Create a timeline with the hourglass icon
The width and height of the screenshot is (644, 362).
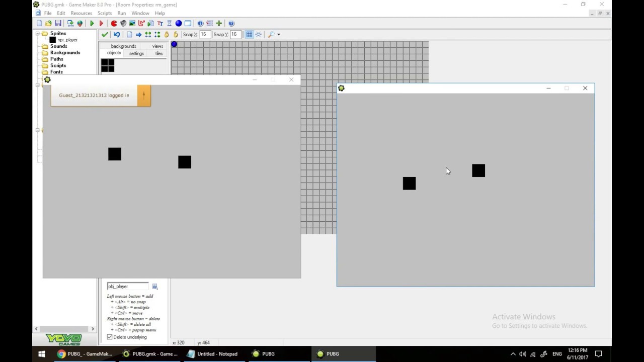(x=169, y=23)
